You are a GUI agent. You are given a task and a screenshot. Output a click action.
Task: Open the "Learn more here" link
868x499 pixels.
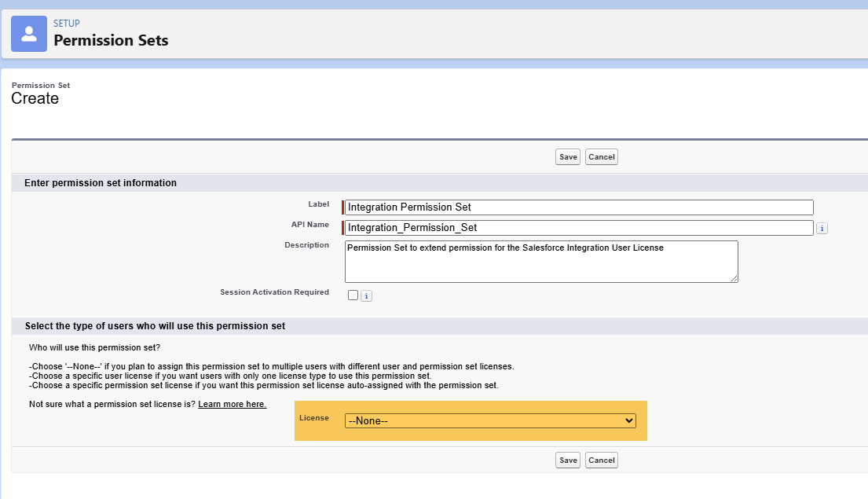coord(232,403)
